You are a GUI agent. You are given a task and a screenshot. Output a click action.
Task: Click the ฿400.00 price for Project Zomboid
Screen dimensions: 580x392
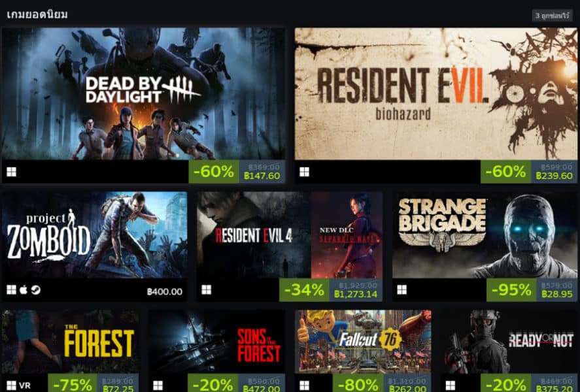[x=165, y=292]
